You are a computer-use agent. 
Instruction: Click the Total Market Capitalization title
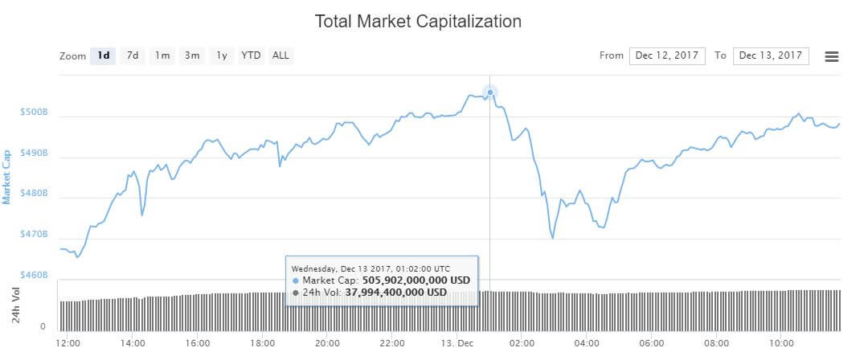tap(418, 22)
